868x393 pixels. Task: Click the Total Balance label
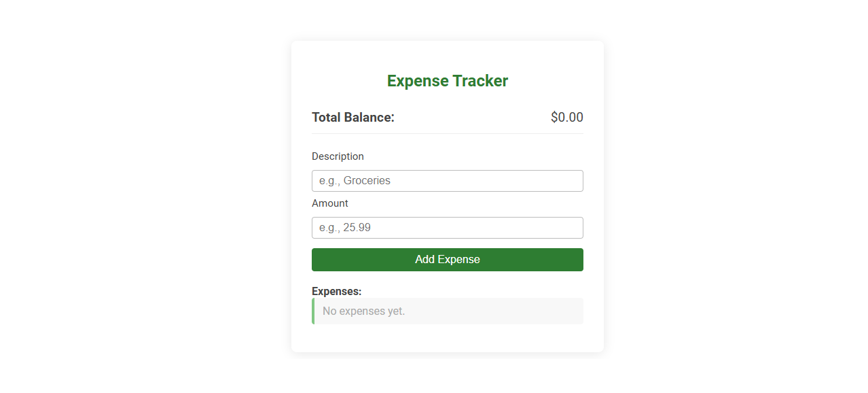click(x=352, y=117)
